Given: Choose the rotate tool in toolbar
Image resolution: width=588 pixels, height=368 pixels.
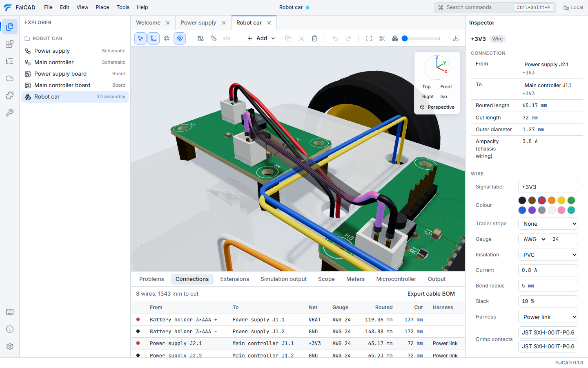Looking at the screenshot, I should 167,38.
